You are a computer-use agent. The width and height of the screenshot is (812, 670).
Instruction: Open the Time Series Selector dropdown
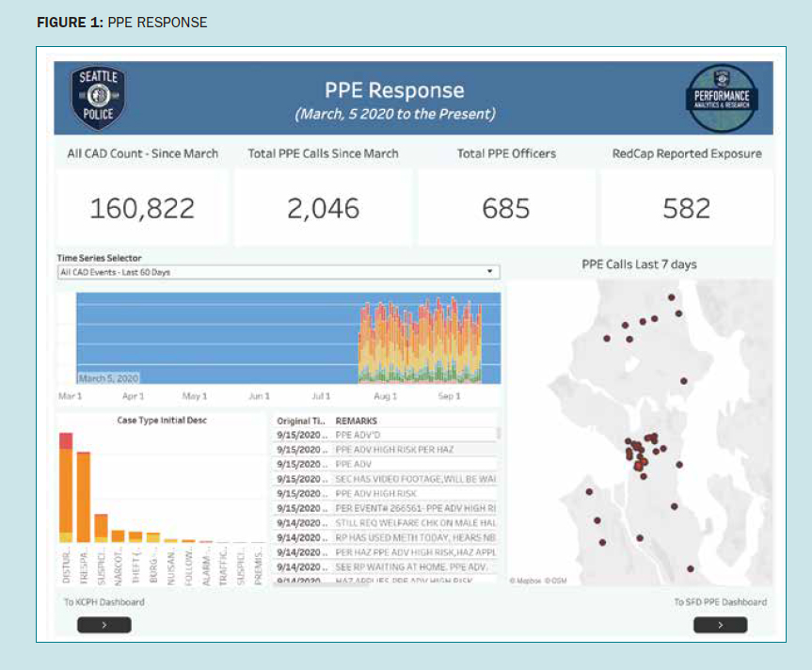pyautogui.click(x=278, y=272)
